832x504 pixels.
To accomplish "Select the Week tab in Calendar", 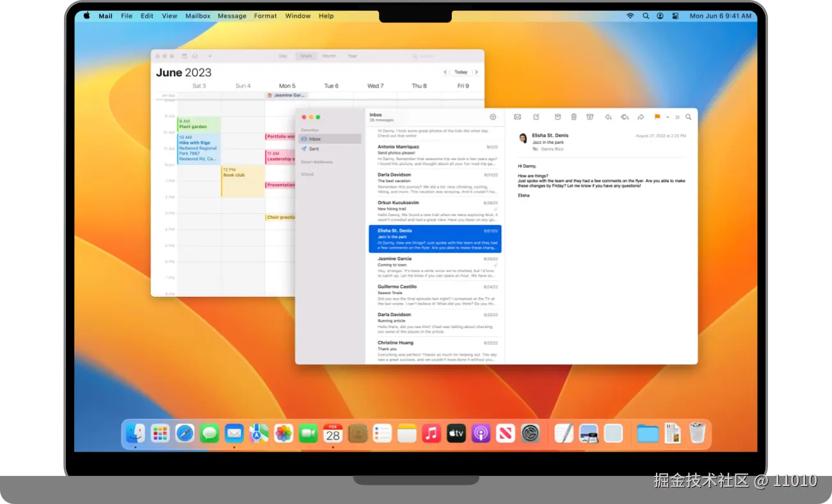I will [305, 56].
